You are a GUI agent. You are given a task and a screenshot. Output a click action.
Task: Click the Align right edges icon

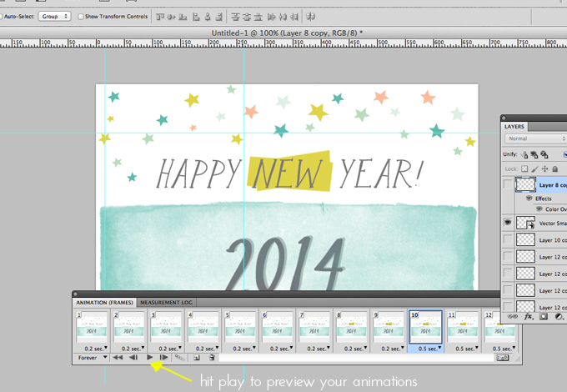coord(219,17)
